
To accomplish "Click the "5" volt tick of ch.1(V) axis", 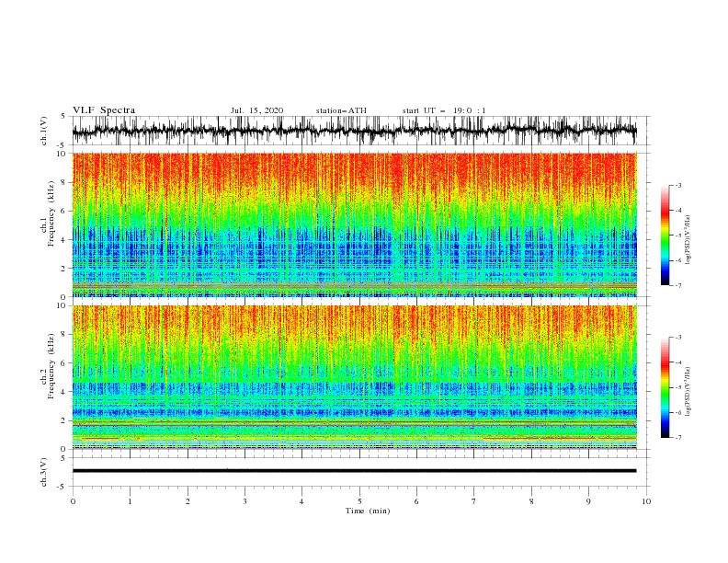I will tap(64, 116).
